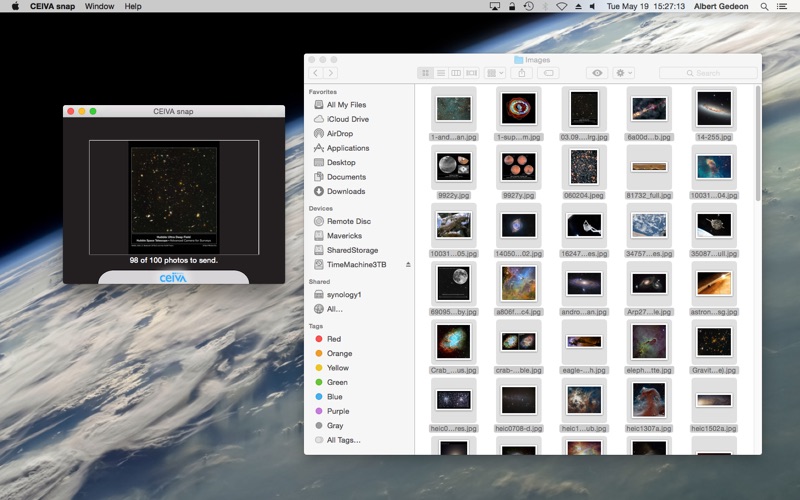Click the CEIVA logo button

[x=173, y=277]
